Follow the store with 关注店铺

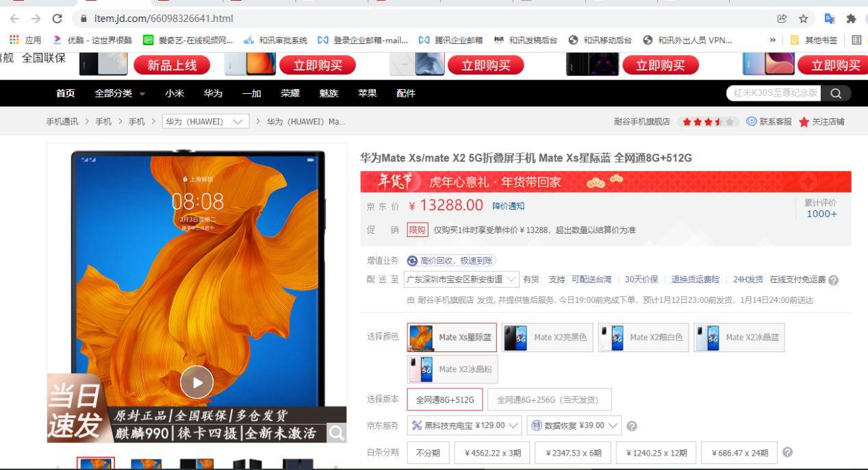point(821,122)
